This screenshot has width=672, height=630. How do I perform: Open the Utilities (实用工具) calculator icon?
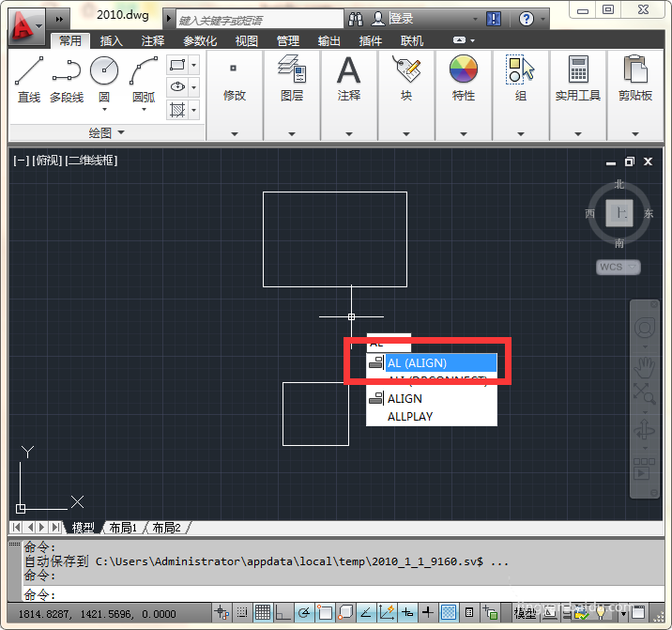578,69
